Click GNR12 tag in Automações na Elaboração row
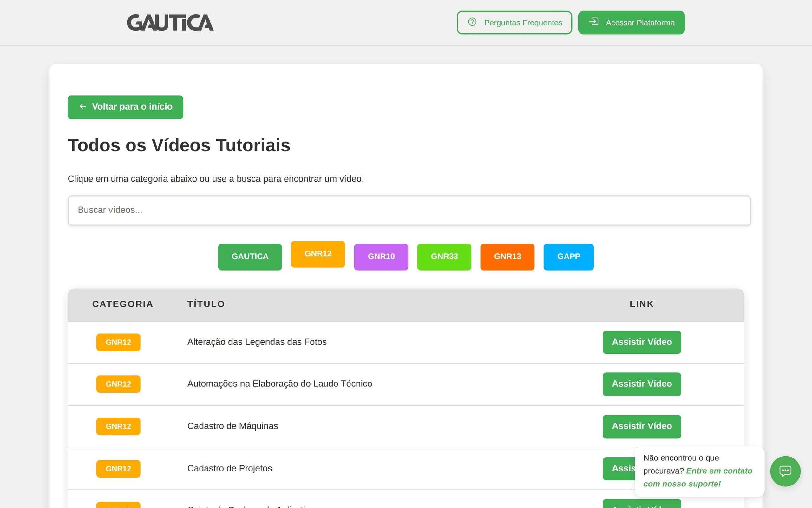The width and height of the screenshot is (812, 508). 118,384
